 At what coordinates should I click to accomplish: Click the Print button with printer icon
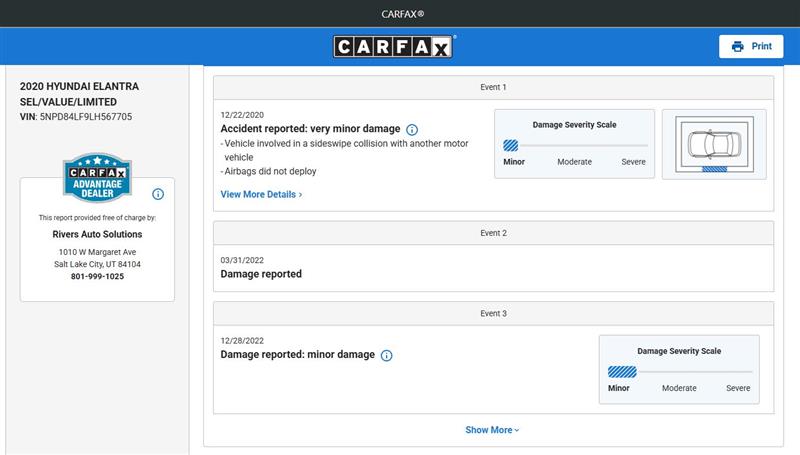click(750, 46)
